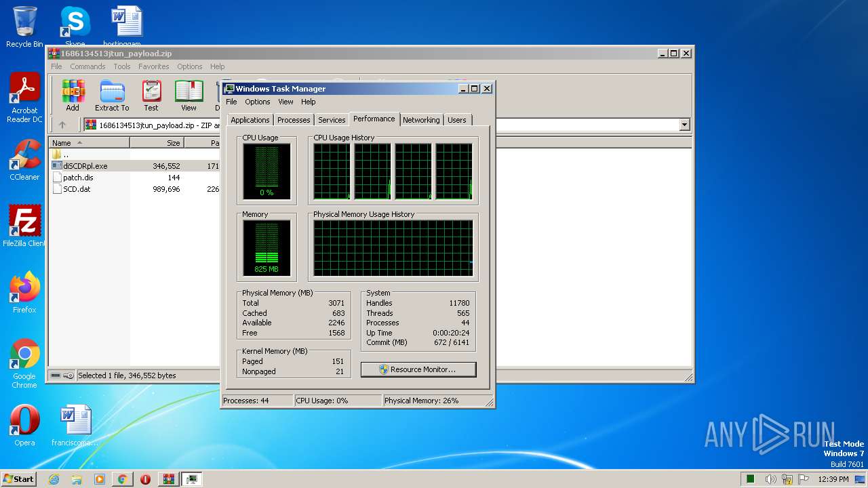Open Task Manager File menu
868x488 pixels.
231,102
